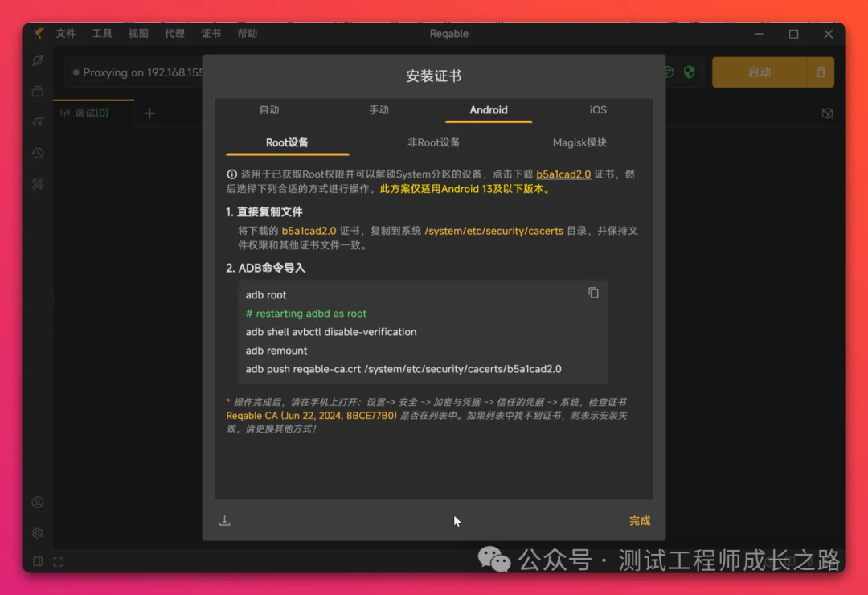Click the /system/etc/security/cacerts path text
Screen dimensions: 868x595
[x=493, y=231]
